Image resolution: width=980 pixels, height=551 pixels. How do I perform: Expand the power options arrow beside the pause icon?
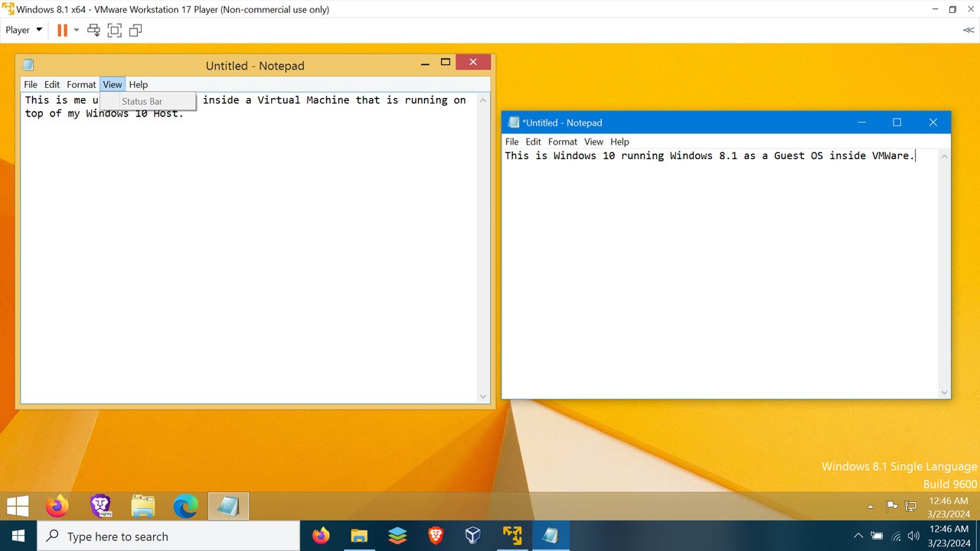[x=77, y=31]
